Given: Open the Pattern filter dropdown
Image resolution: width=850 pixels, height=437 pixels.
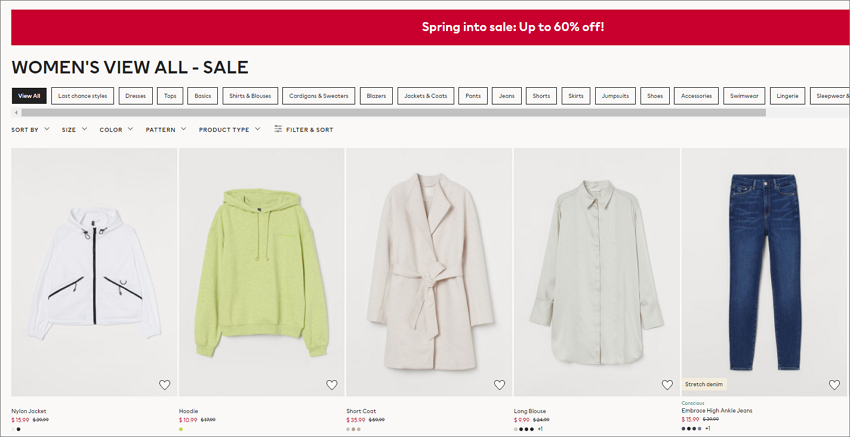Looking at the screenshot, I should (x=166, y=130).
